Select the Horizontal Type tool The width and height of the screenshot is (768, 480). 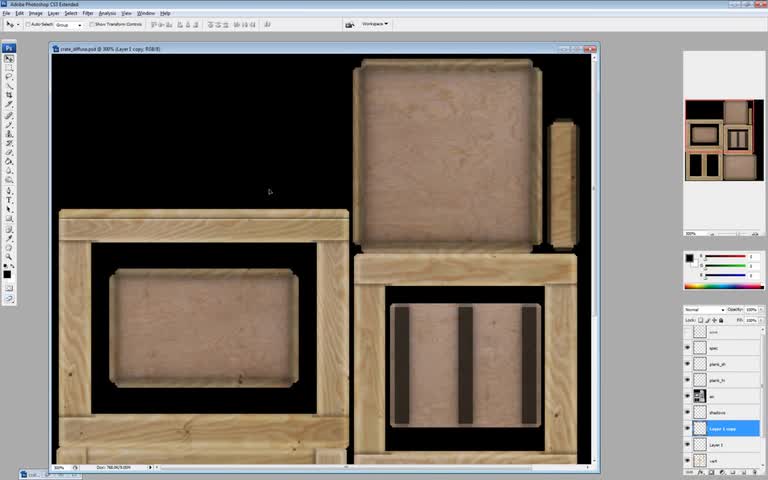(9, 200)
